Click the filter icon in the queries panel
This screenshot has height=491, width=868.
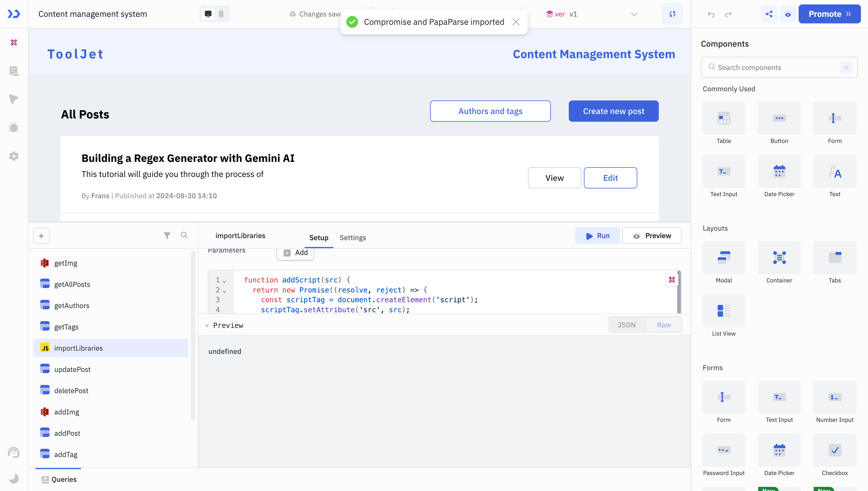167,235
